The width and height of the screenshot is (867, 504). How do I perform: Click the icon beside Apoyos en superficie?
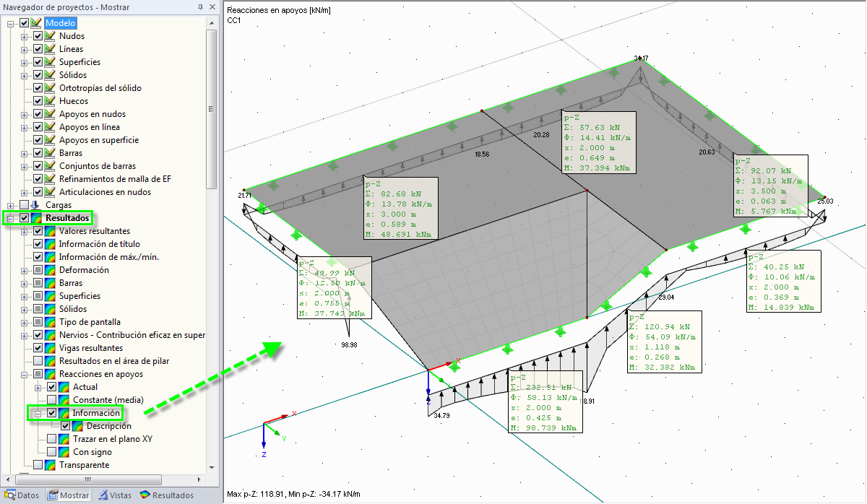pyautogui.click(x=50, y=140)
